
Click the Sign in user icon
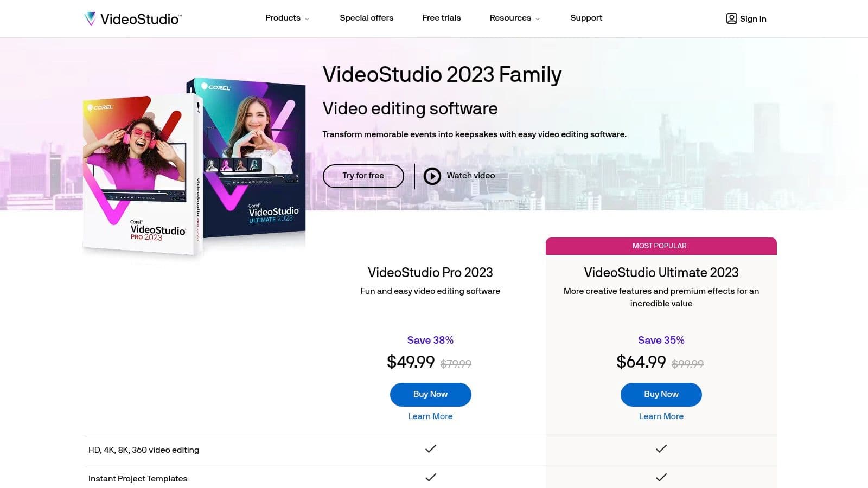(731, 18)
